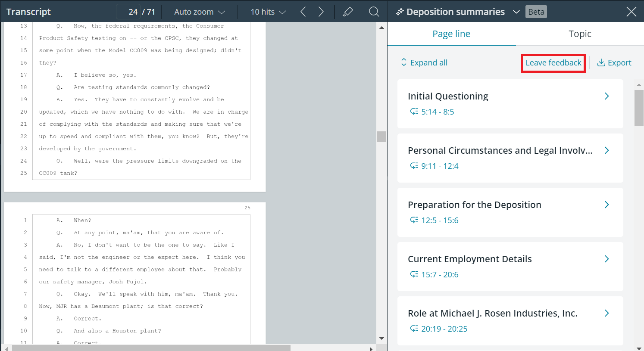Click the Leave feedback button
The image size is (644, 351).
point(553,62)
